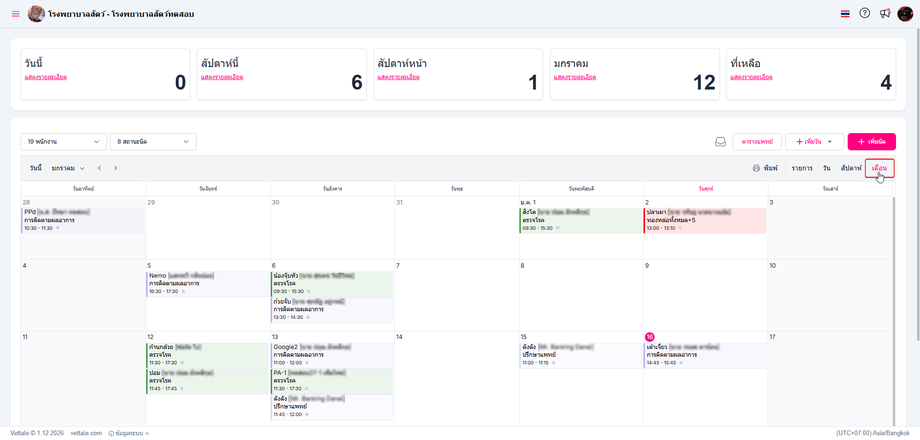This screenshot has width=920, height=440.
Task: Open the vettale.com footer link
Action: (86, 433)
